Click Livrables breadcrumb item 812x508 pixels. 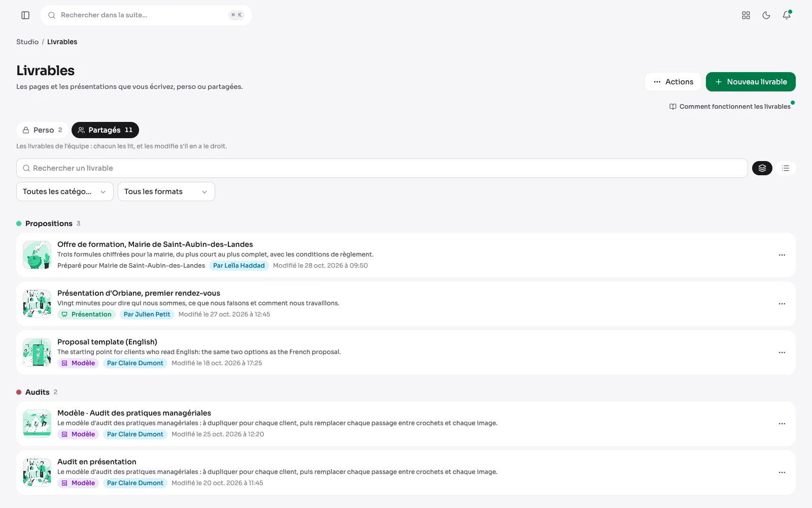pyautogui.click(x=62, y=42)
